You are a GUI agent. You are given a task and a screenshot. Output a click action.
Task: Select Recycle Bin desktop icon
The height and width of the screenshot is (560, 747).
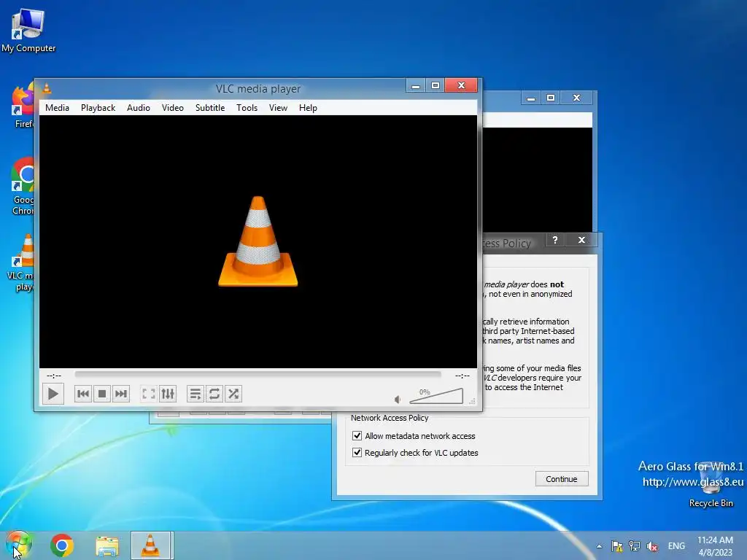[x=711, y=486]
